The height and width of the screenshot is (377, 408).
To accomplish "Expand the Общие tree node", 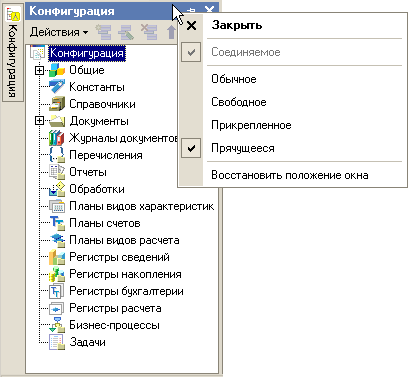I will point(39,70).
